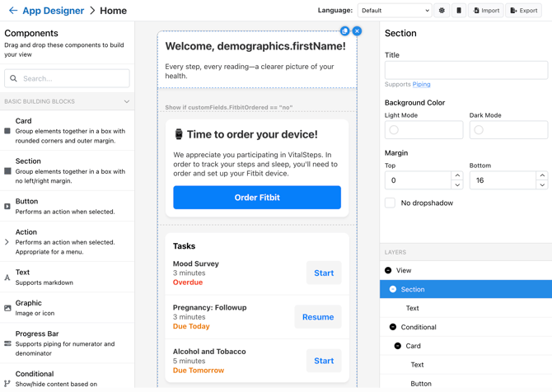Open the Piping link under Title
Image resolution: width=552 pixels, height=392 pixels.
coord(421,84)
